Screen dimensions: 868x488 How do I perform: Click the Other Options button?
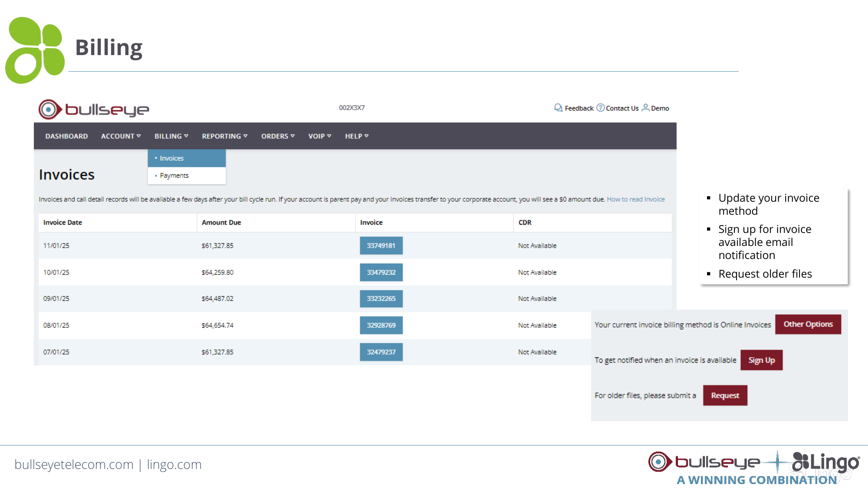coord(808,324)
